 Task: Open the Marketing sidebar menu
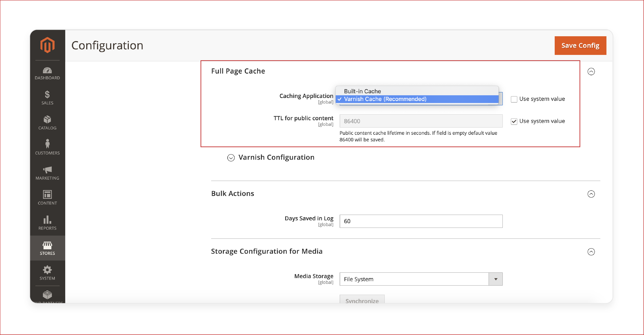click(x=47, y=173)
